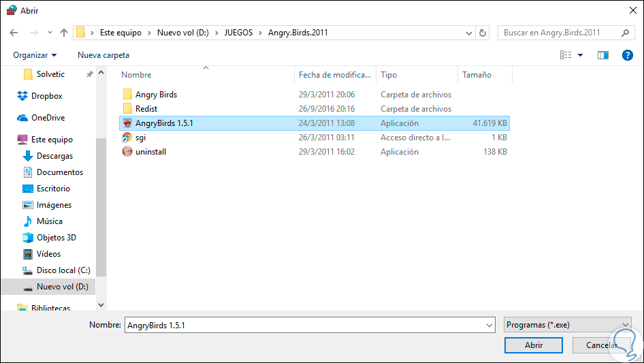Open the Nombre field dropdown arrow
Image resolution: width=644 pixels, height=363 pixels.
click(489, 325)
